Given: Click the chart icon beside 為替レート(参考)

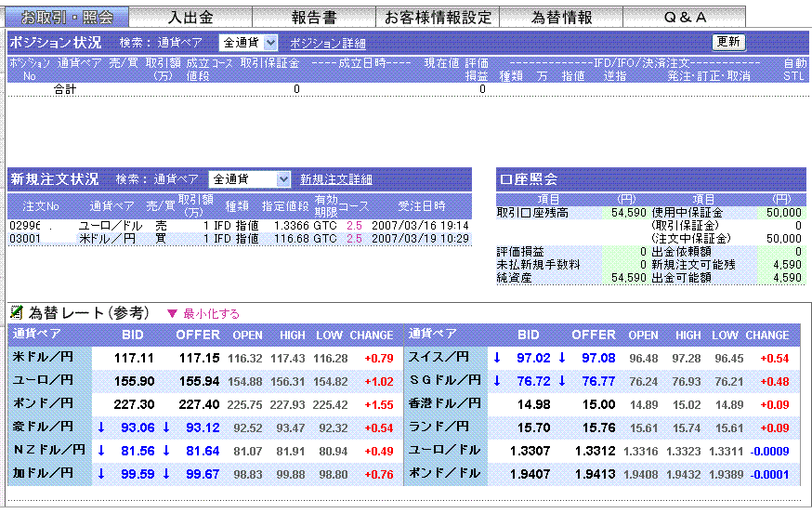Looking at the screenshot, I should coord(16,313).
